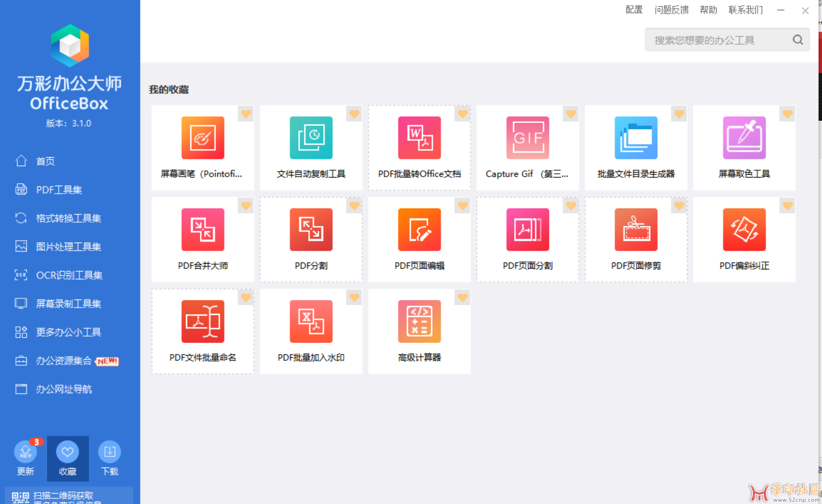Click 联系我们 in the top bar
This screenshot has height=504, width=822.
point(746,10)
